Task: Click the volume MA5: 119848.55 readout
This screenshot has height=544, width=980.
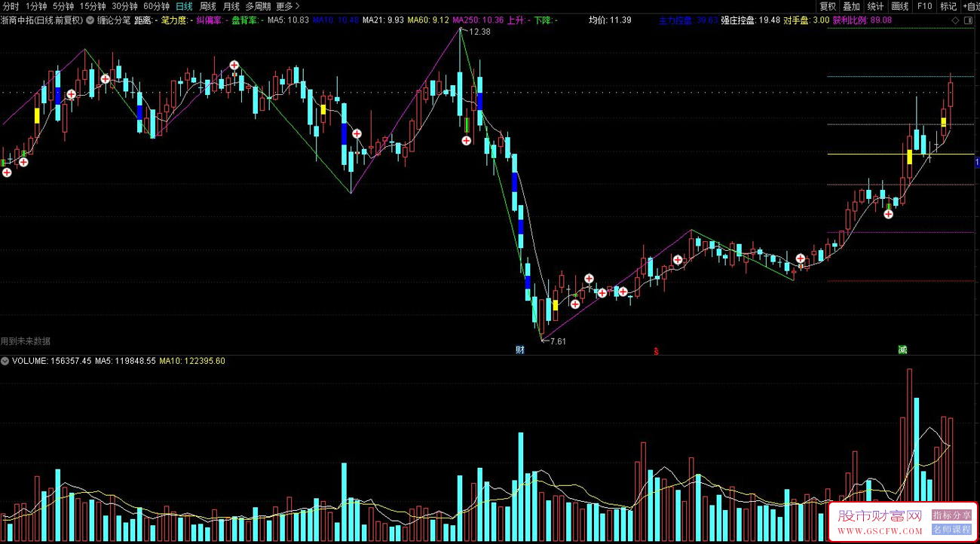Action: [x=125, y=361]
